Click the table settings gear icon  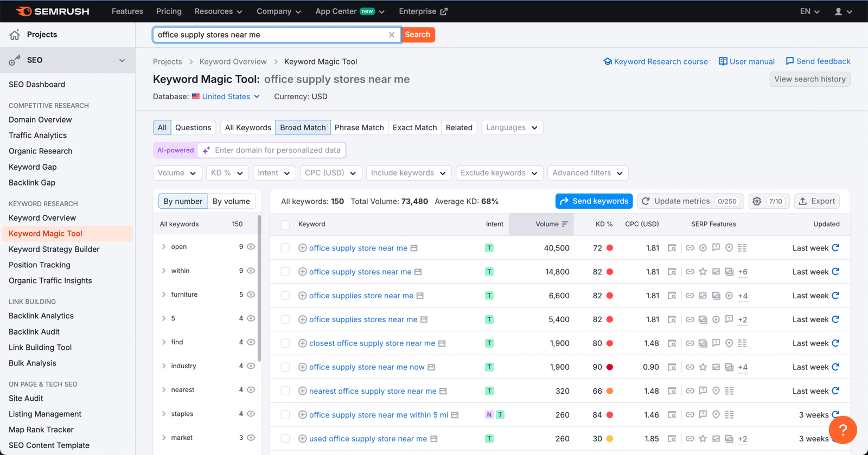coord(757,201)
